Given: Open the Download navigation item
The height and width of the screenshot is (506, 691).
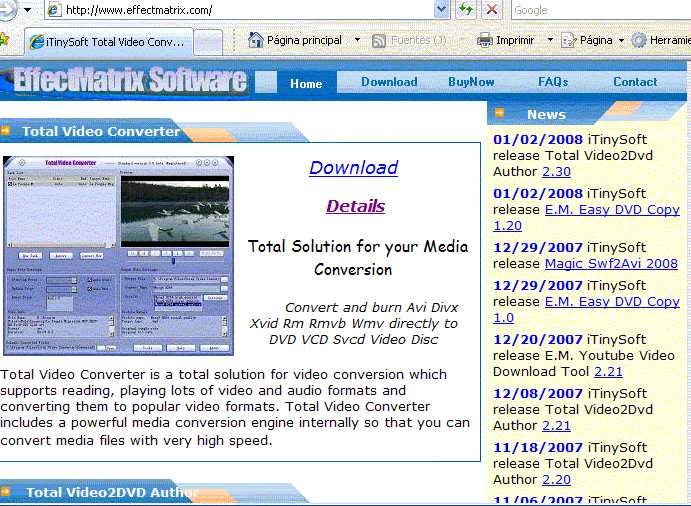Looking at the screenshot, I should 389,82.
